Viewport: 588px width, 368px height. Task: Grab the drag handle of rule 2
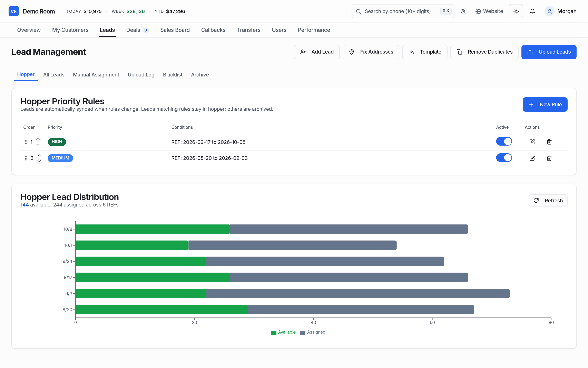point(26,158)
